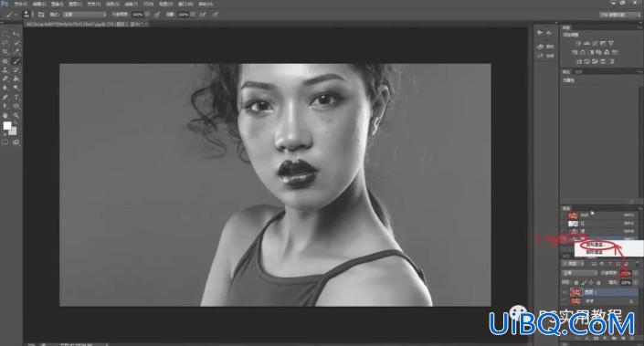This screenshot has width=644, height=346.
Task: Toggle the Brush panel from options bar
Action: click(x=41, y=15)
